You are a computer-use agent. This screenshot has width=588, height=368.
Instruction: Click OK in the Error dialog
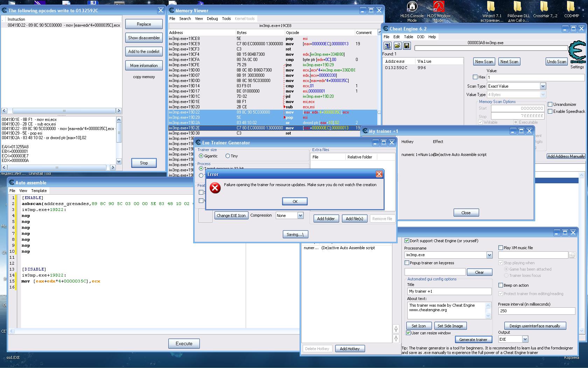[x=295, y=202]
